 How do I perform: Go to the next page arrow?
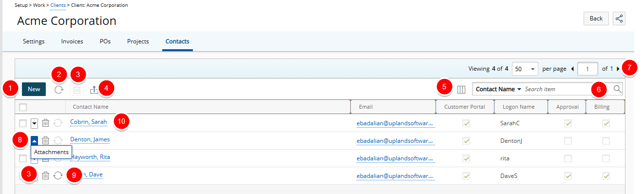point(618,69)
